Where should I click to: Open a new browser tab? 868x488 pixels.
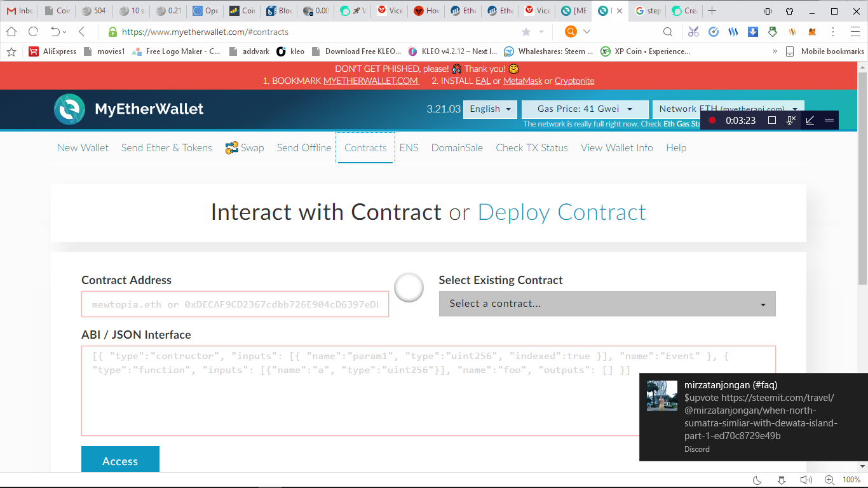coord(712,11)
